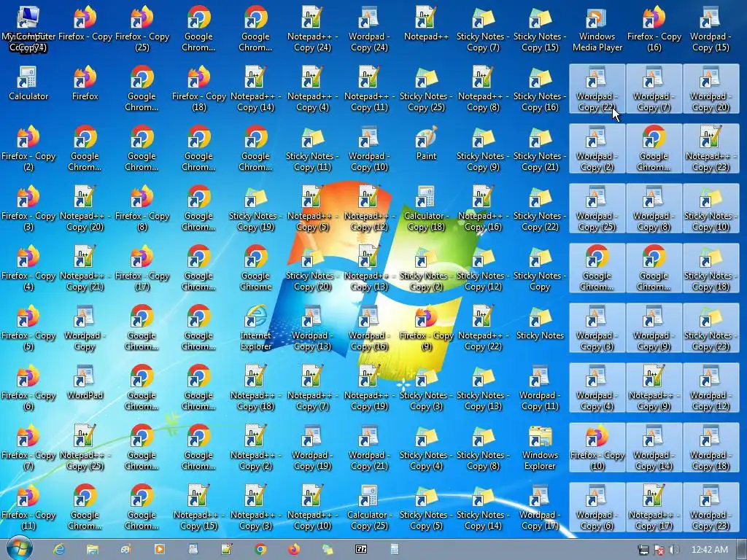This screenshot has width=747, height=560.
Task: Click highlighted Sticky Notes - Copy (23) icon
Action: click(711, 329)
